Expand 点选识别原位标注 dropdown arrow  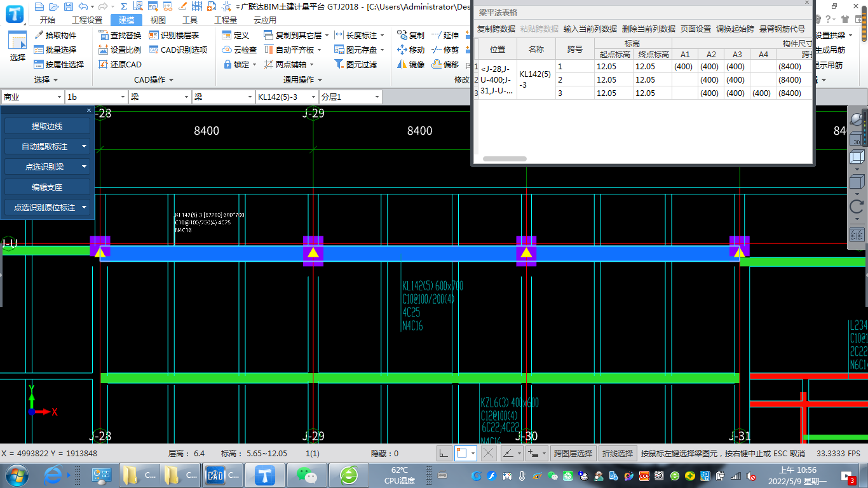tap(85, 208)
